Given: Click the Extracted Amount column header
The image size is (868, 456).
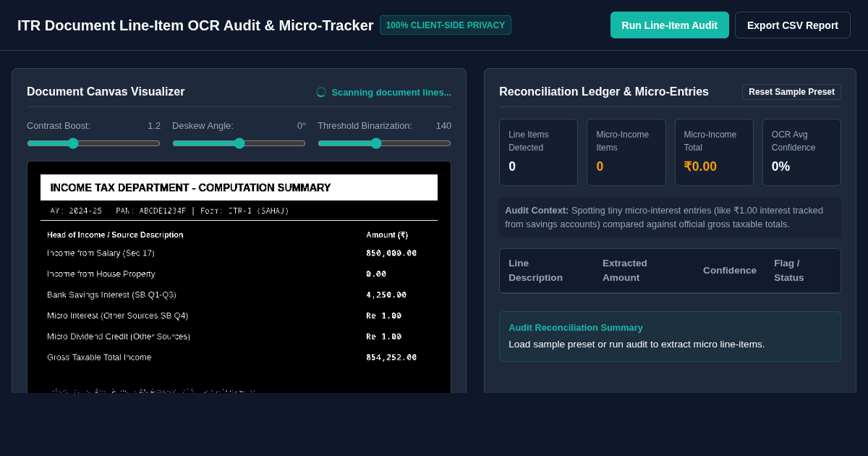Looking at the screenshot, I should coord(625,271).
